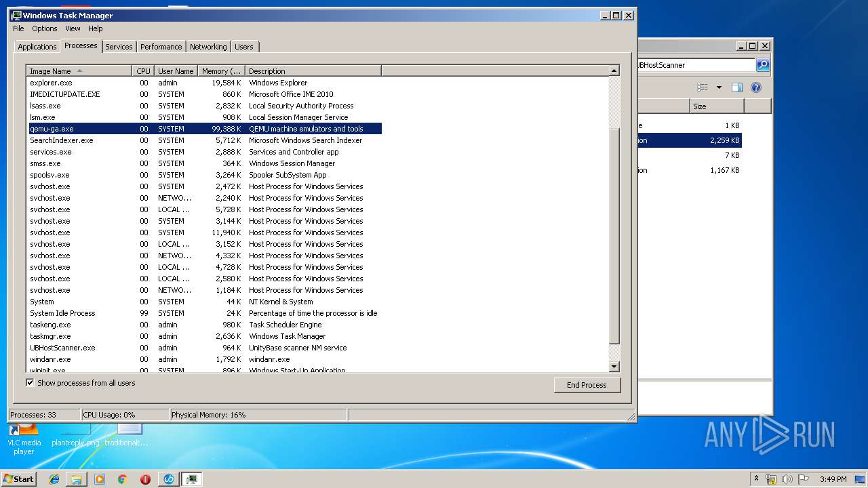
Task: Change view layout icon in Explorer window
Action: tap(703, 87)
